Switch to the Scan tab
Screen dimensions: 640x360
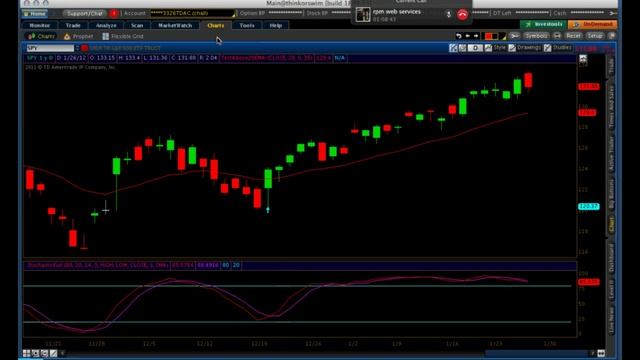[x=137, y=25]
